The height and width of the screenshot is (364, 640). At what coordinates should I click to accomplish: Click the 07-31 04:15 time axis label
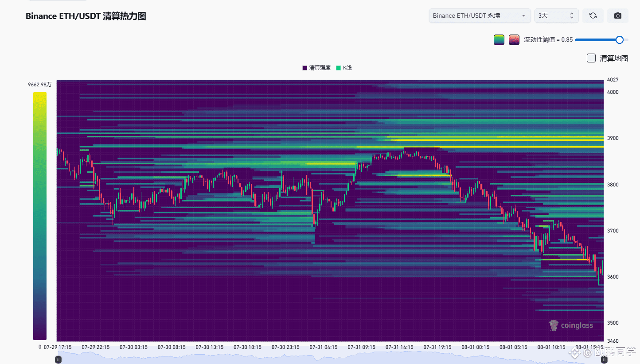(324, 347)
